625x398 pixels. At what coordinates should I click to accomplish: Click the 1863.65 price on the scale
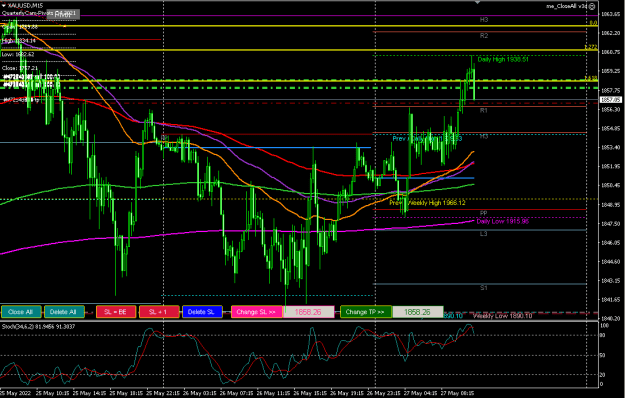[611, 14]
